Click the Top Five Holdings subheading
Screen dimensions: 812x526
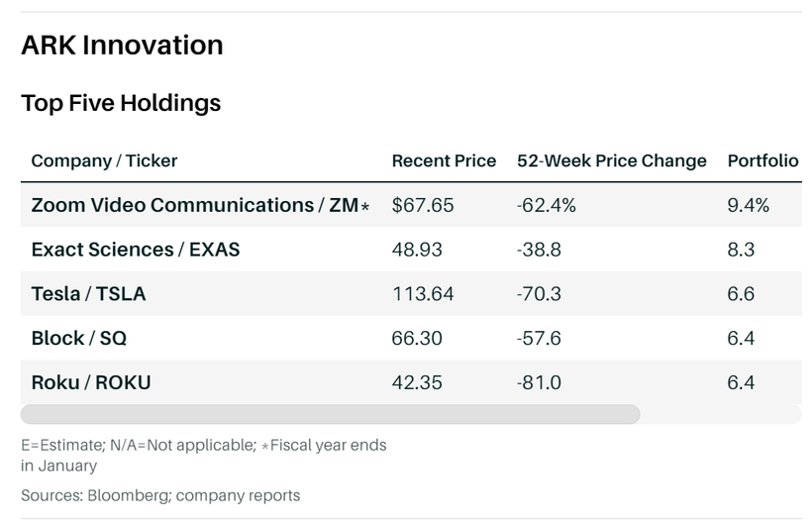[x=121, y=103]
